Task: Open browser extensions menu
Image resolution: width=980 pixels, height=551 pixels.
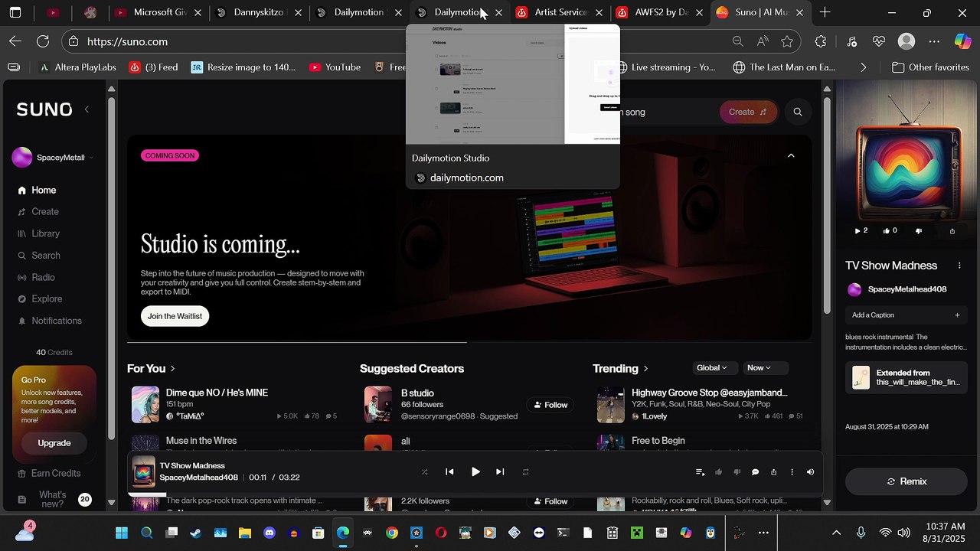Action: click(822, 41)
